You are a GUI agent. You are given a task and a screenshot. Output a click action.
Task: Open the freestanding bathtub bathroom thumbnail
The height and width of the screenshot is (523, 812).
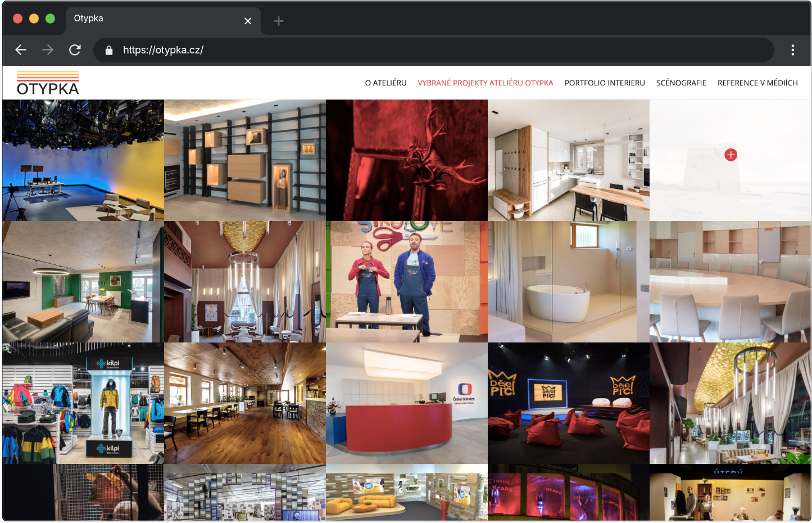click(568, 282)
